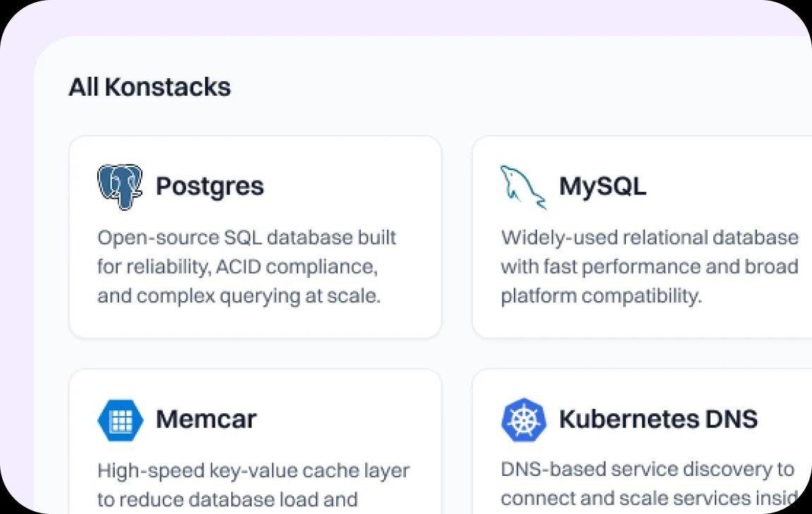Click the MySQL title text
The image size is (812, 514).
603,185
